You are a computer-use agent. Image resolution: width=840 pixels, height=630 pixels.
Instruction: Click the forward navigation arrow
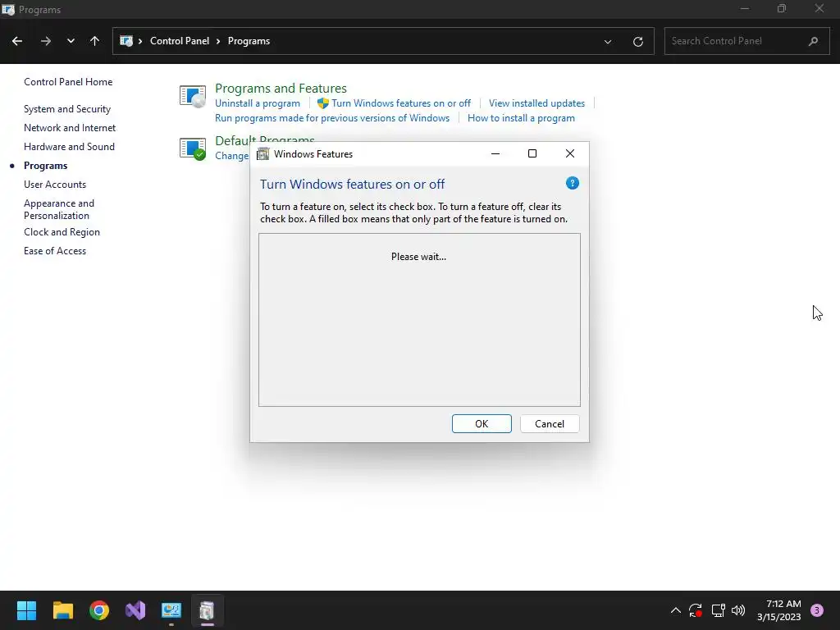pos(46,41)
